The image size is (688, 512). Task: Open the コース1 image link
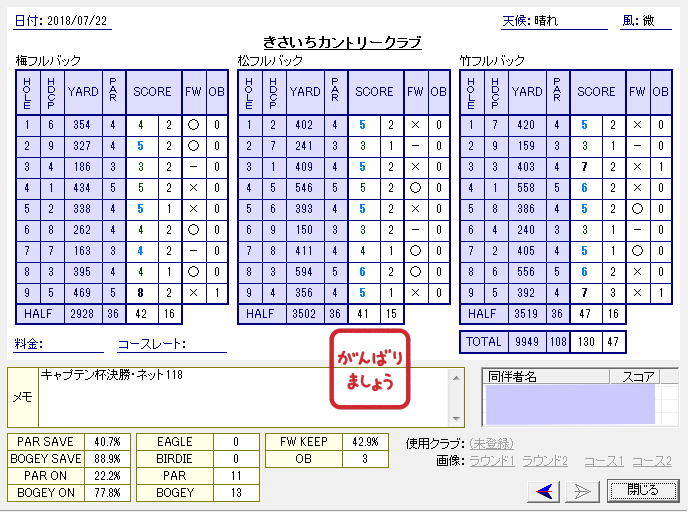click(604, 461)
